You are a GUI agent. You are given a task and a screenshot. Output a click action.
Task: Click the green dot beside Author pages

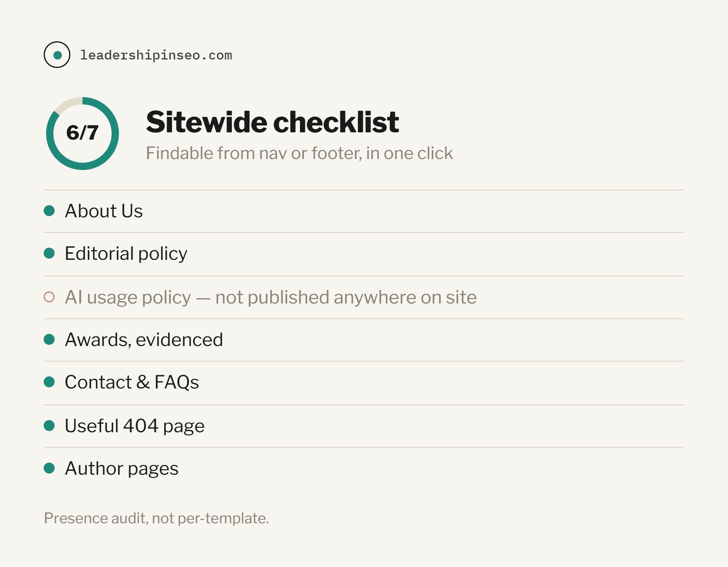pyautogui.click(x=49, y=468)
